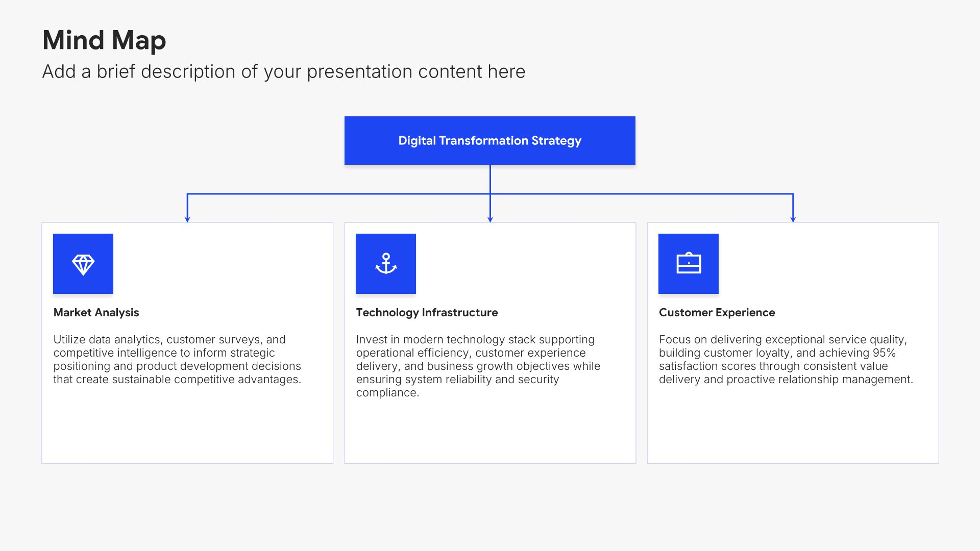Click the diamond icon in Market Analysis card

point(83,264)
